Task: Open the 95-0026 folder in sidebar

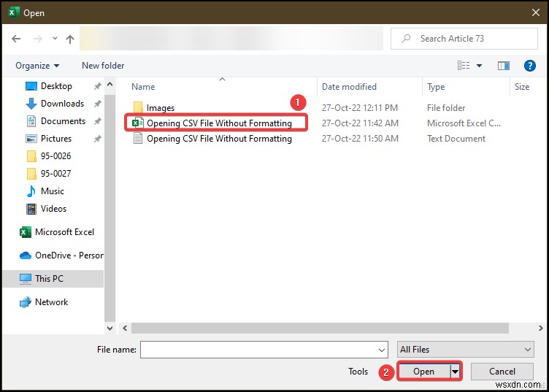Action: [55, 156]
